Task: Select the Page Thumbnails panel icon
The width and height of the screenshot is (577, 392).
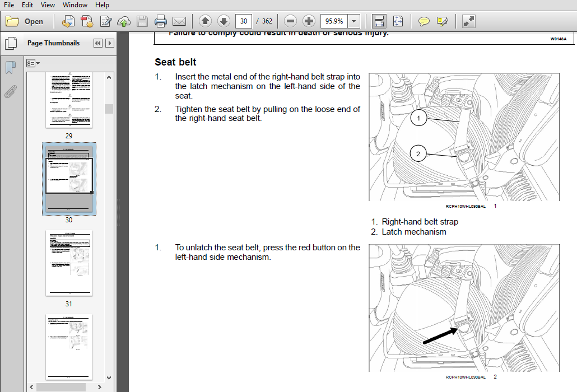Action: tap(11, 43)
